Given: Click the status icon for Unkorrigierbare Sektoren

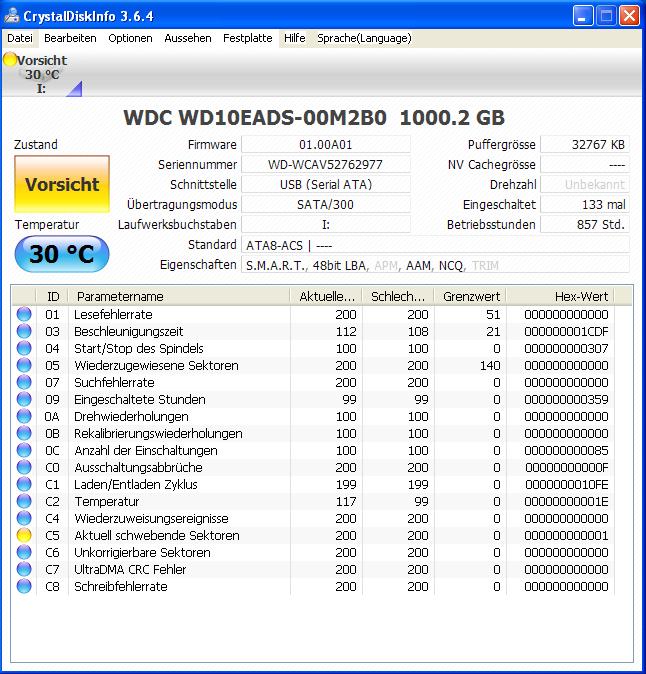Looking at the screenshot, I should click(x=24, y=552).
